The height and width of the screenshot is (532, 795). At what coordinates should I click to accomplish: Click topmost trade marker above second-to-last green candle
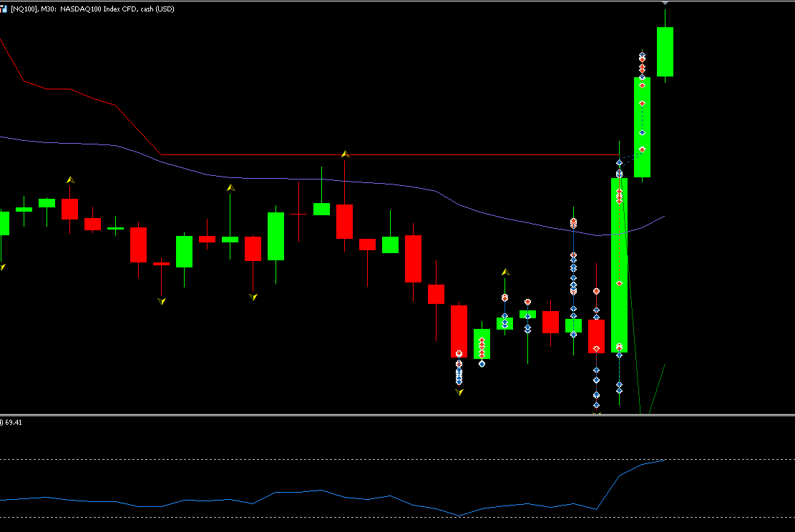642,56
